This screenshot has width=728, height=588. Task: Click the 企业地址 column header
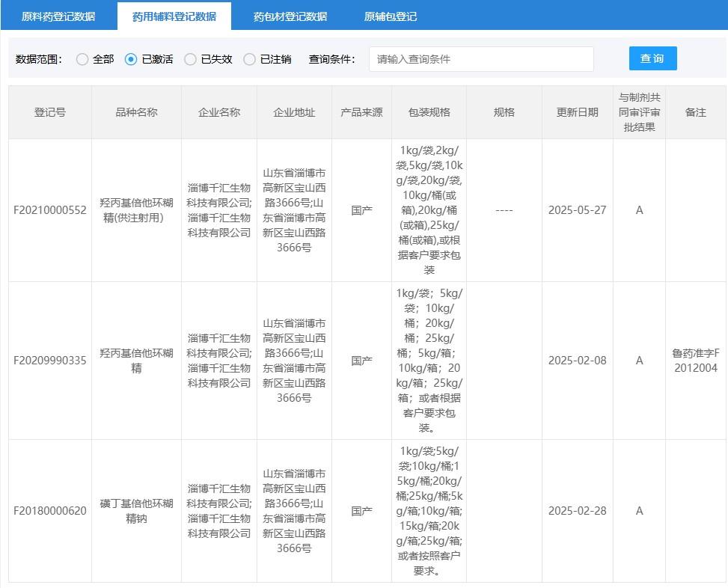tap(294, 112)
